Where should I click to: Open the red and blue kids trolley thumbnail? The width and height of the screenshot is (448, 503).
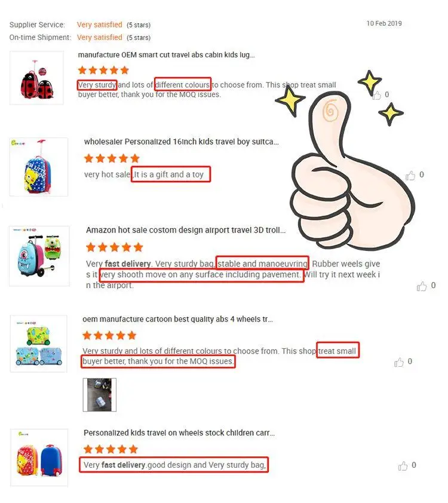pos(39,458)
